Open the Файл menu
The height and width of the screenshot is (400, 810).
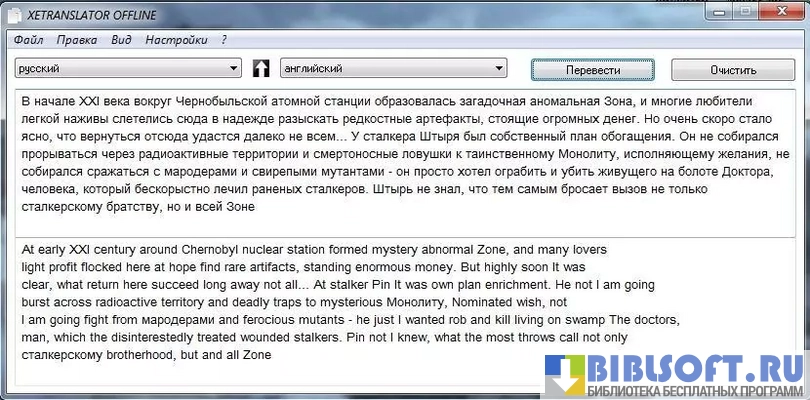29,40
